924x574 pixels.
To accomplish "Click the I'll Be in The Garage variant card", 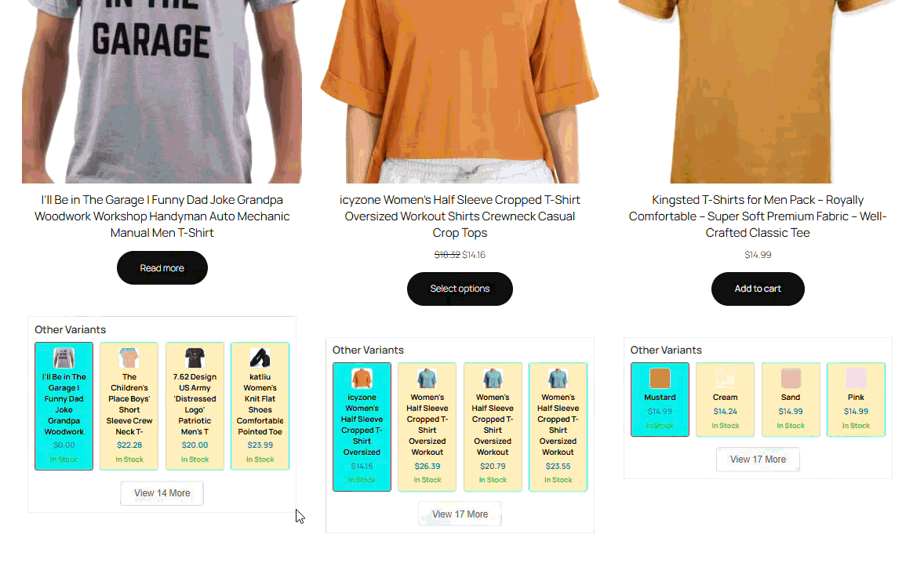I will 64,406.
